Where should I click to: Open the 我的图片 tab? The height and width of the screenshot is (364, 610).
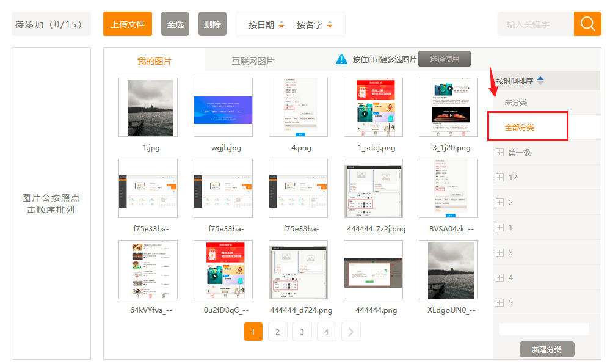click(x=154, y=61)
